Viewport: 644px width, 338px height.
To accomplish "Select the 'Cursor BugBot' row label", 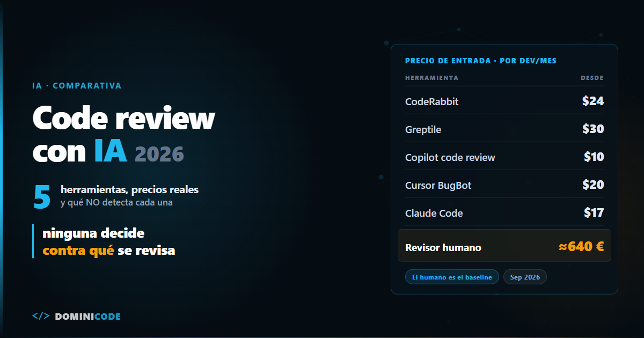I will point(438,185).
